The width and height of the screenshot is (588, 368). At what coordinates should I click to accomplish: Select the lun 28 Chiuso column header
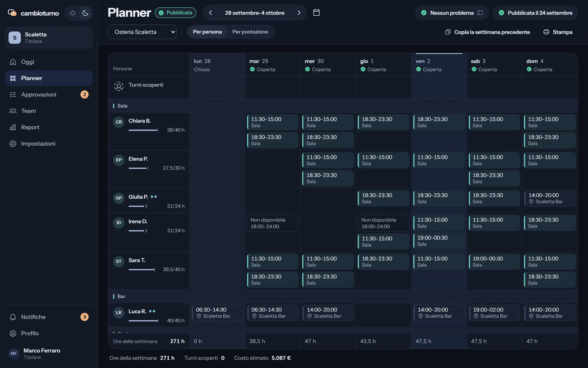[217, 65]
